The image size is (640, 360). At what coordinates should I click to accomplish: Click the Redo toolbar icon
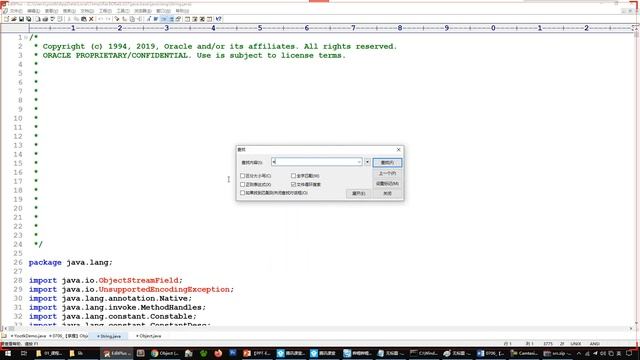(108, 19)
